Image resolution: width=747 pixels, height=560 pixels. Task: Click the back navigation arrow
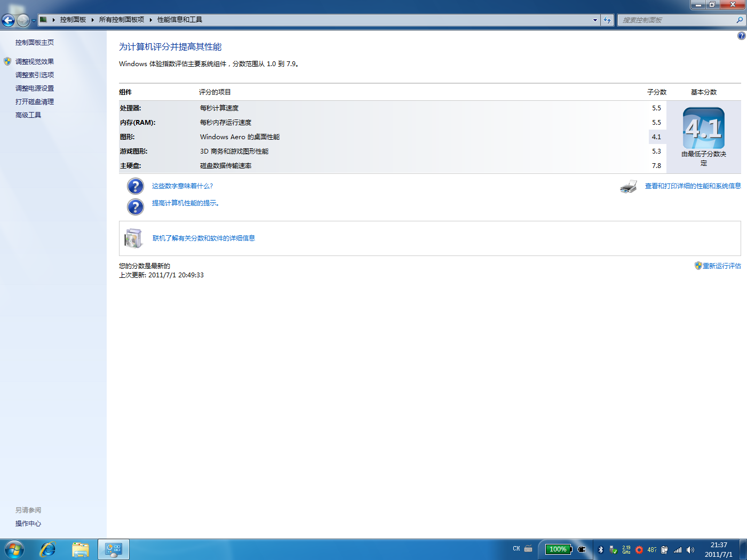pyautogui.click(x=8, y=20)
